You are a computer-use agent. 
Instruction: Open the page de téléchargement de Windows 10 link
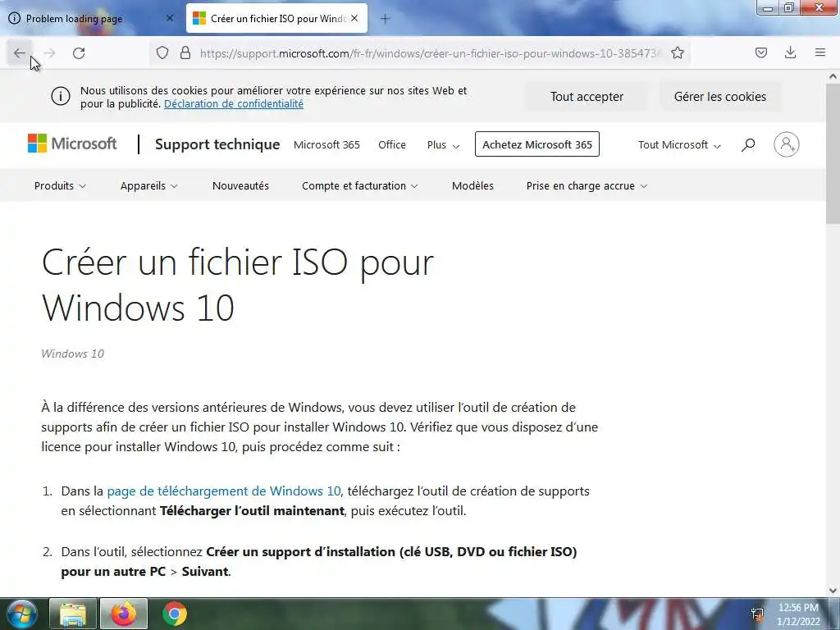click(x=224, y=491)
